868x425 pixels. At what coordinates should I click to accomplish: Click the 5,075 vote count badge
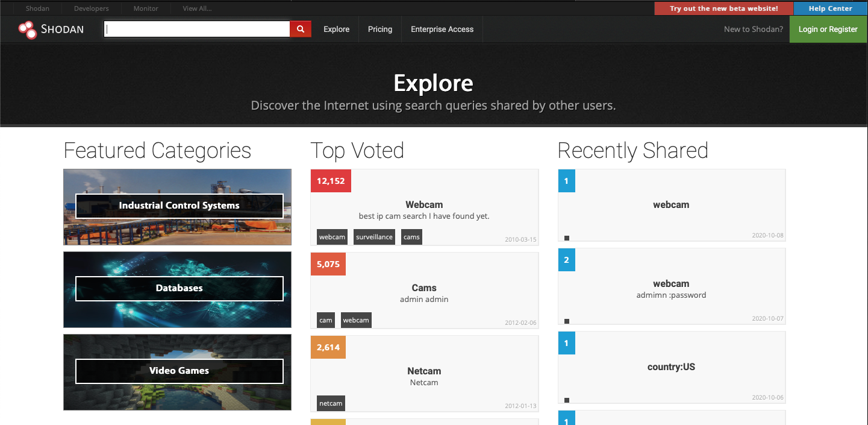pyautogui.click(x=328, y=264)
